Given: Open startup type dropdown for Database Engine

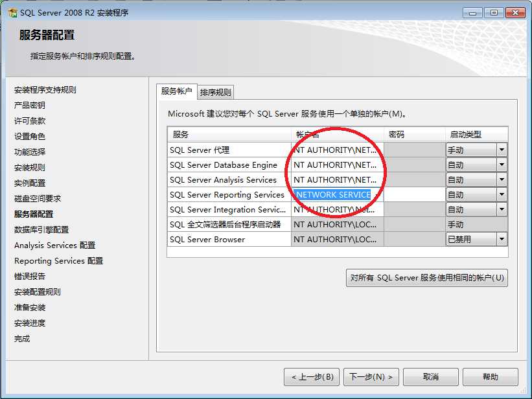Looking at the screenshot, I should pyautogui.click(x=502, y=165).
